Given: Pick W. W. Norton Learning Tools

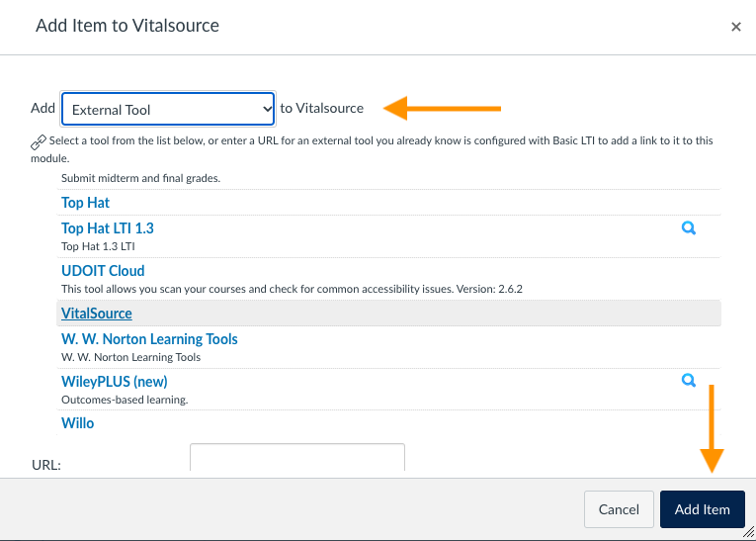Looking at the screenshot, I should tap(149, 339).
